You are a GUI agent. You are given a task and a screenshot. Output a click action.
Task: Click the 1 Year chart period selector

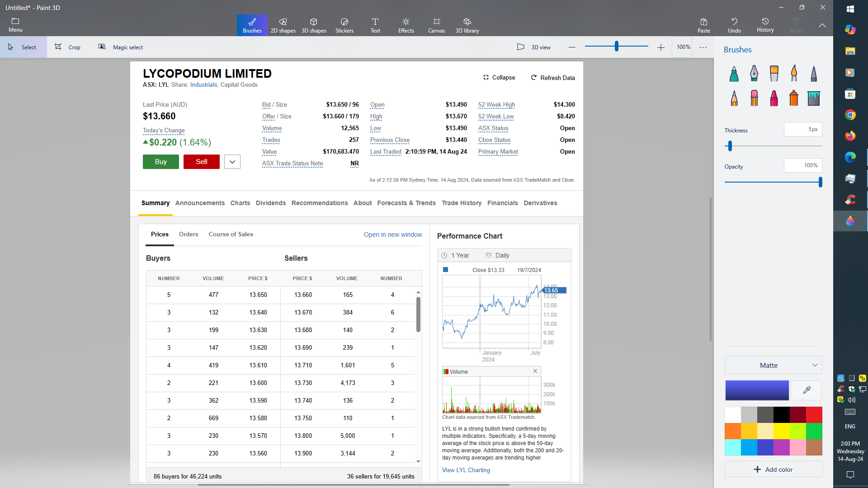[x=455, y=255]
